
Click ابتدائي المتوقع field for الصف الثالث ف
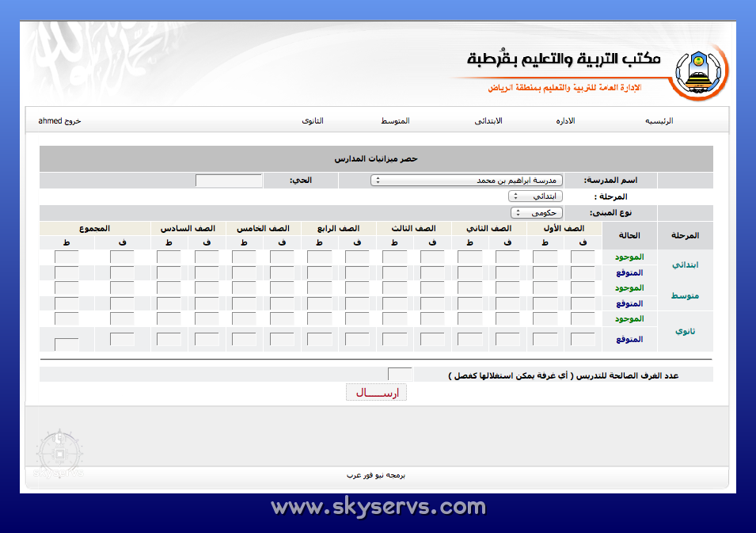[x=432, y=272]
